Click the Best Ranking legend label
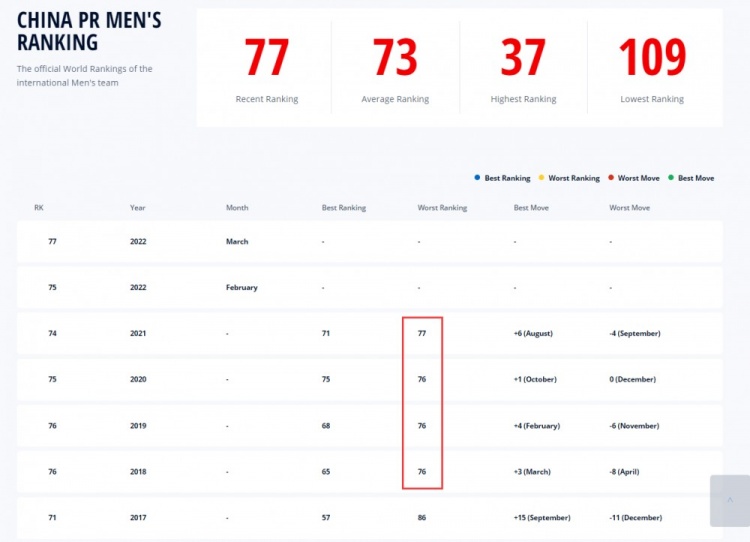This screenshot has width=750, height=542. click(x=507, y=178)
